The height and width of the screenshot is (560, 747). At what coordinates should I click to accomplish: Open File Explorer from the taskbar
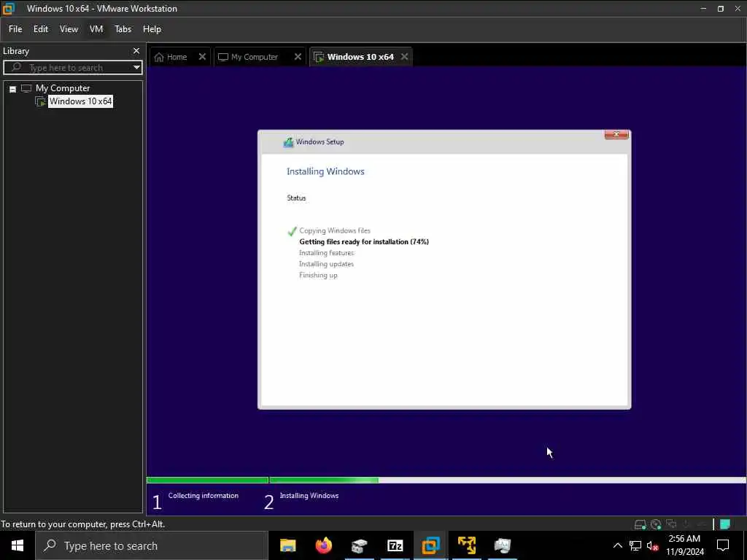(287, 545)
